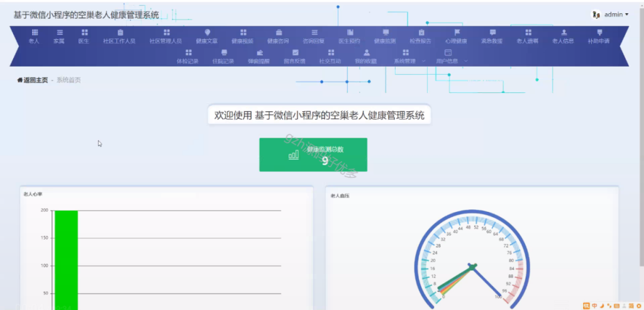This screenshot has width=644, height=310.
Task: Open the 健康文章 pin icon
Action: pyautogui.click(x=208, y=33)
